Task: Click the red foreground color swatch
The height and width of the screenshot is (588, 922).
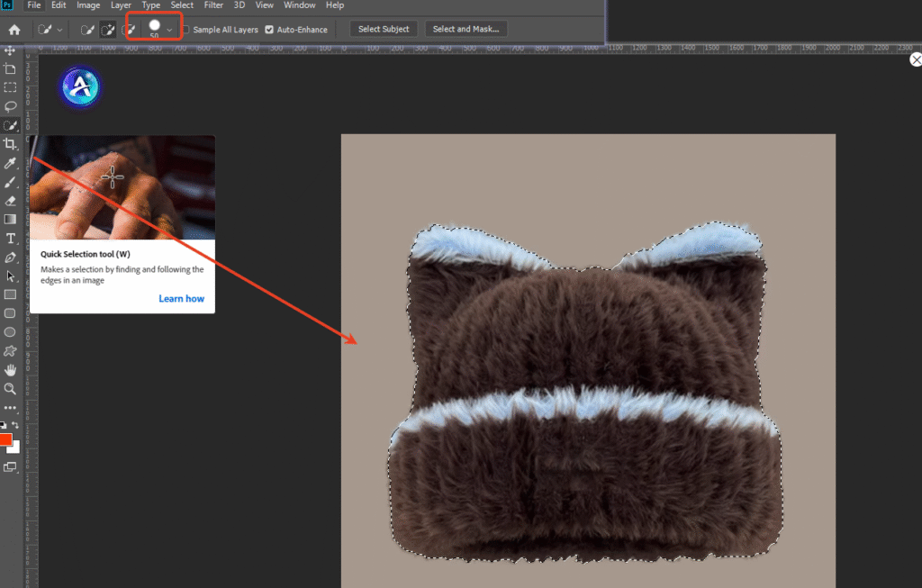Action: coord(5,439)
